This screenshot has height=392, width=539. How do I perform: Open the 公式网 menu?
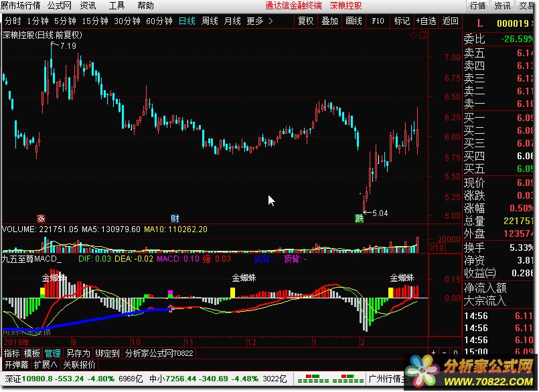[x=59, y=5]
